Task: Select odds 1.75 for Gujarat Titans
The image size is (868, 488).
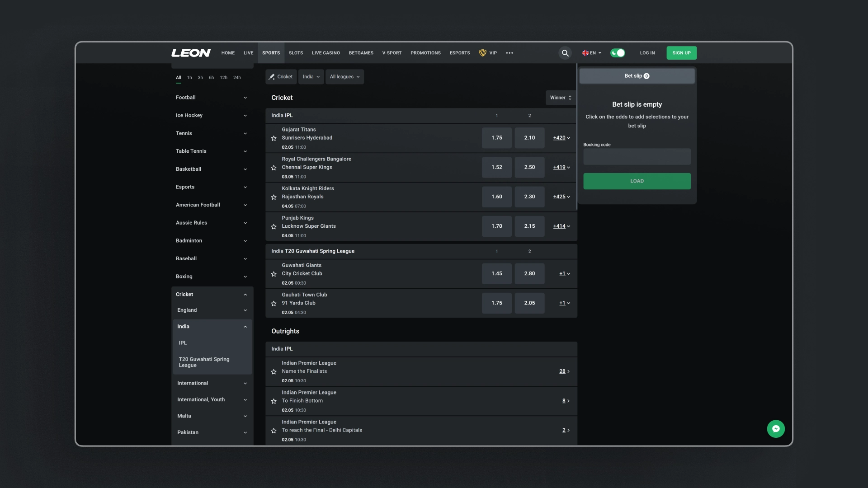Action: point(497,138)
